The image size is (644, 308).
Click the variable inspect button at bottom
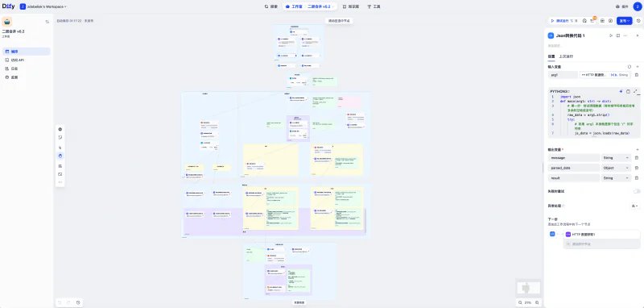click(299, 302)
